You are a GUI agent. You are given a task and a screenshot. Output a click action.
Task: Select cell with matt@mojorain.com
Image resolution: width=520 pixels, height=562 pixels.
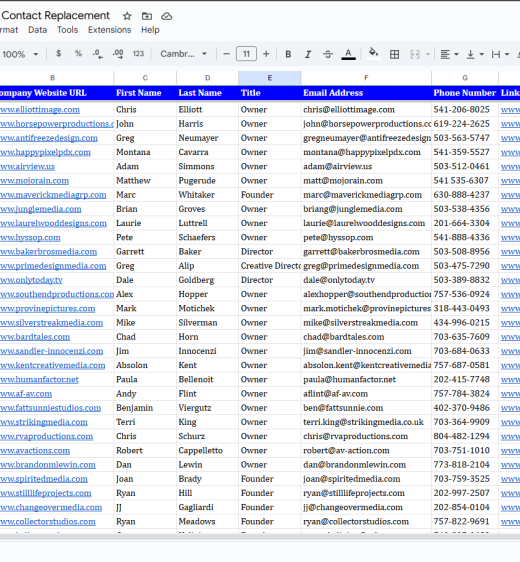tap(366, 181)
